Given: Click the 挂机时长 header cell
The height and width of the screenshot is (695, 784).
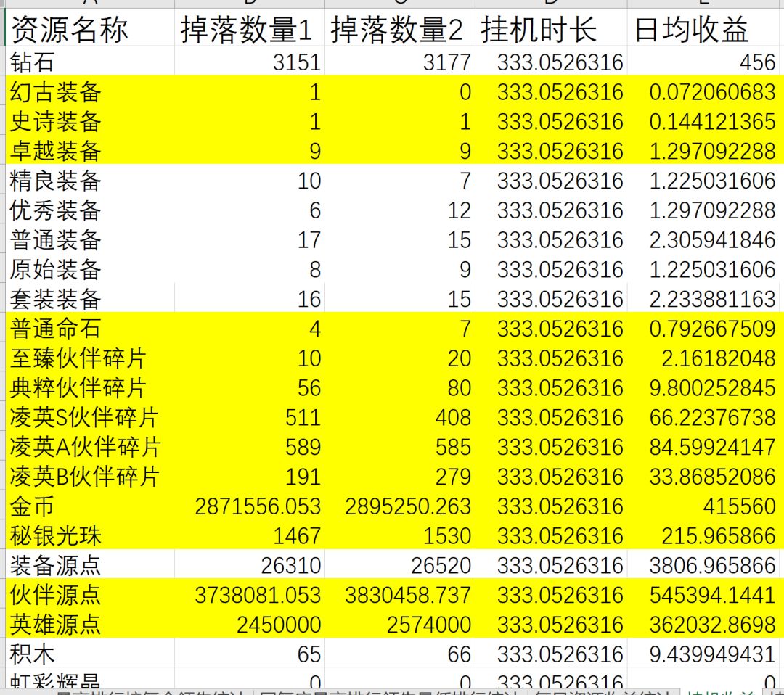Looking at the screenshot, I should (550, 28).
